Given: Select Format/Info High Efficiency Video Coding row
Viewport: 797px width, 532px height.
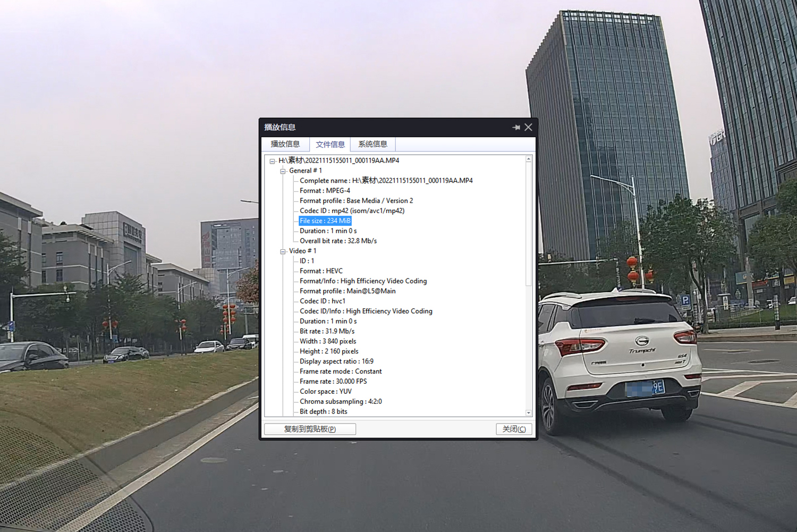Looking at the screenshot, I should pos(363,281).
